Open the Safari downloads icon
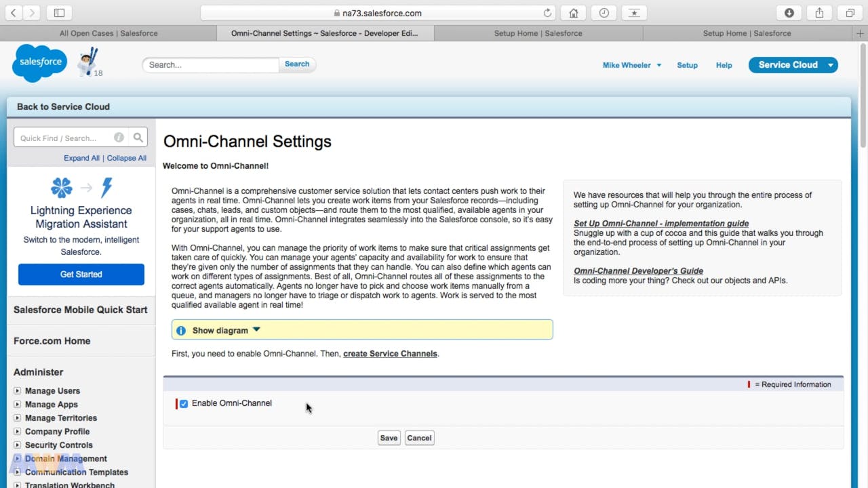The width and height of the screenshot is (868, 488). coord(789,13)
